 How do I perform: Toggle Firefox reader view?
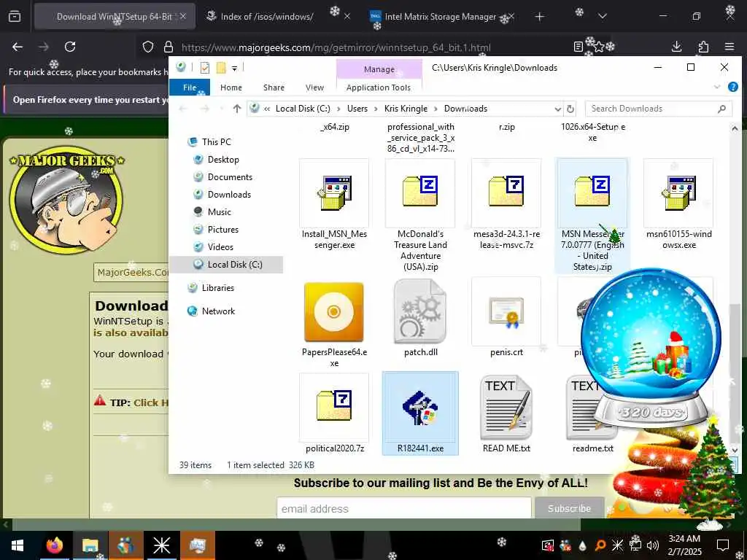click(x=578, y=47)
